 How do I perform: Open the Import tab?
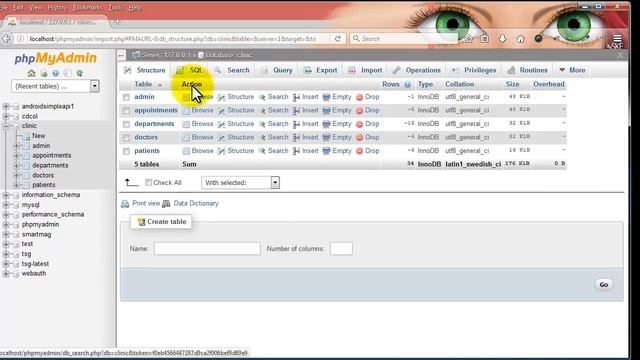[x=365, y=70]
